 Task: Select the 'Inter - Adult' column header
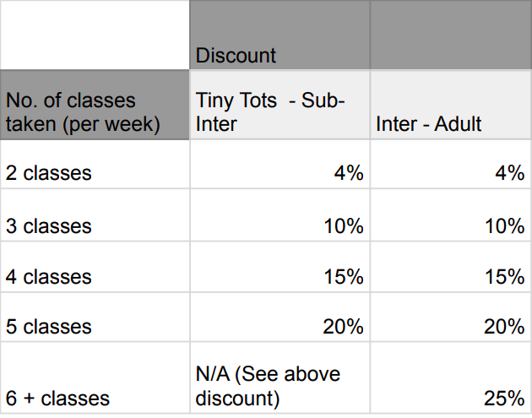tap(451, 105)
